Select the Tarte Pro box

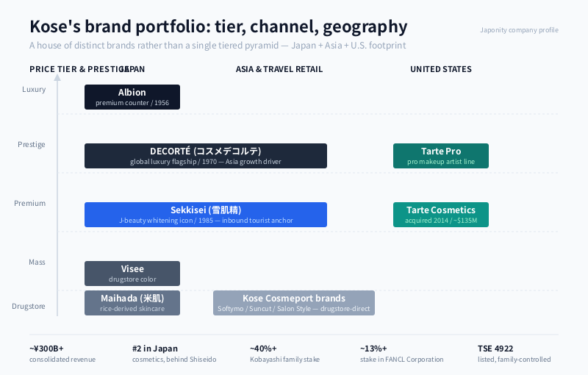pos(440,156)
